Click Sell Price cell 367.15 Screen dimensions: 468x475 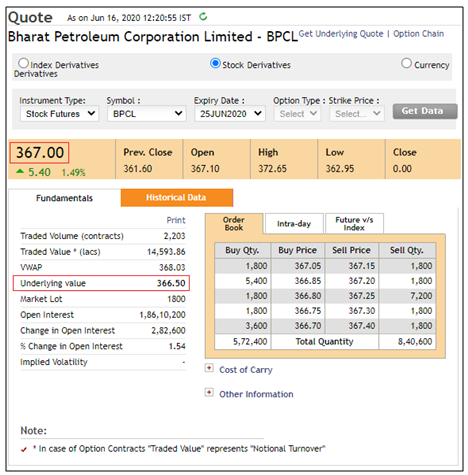[x=362, y=266]
